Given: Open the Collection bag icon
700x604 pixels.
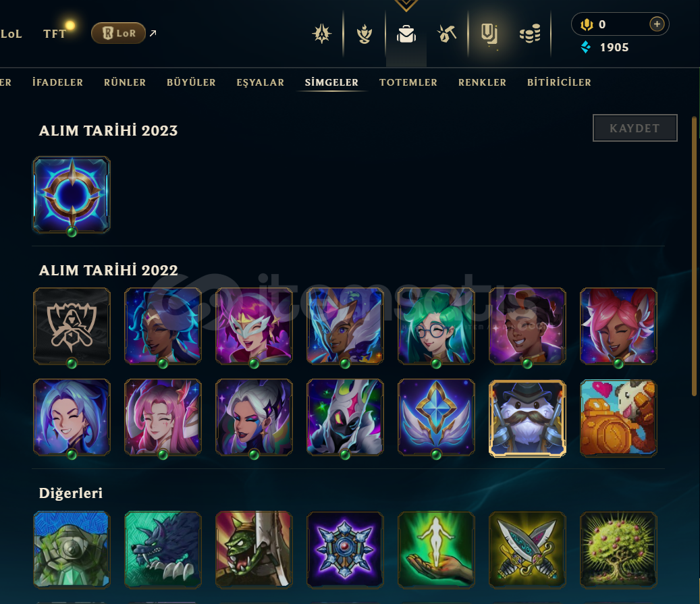Looking at the screenshot, I should tap(406, 34).
